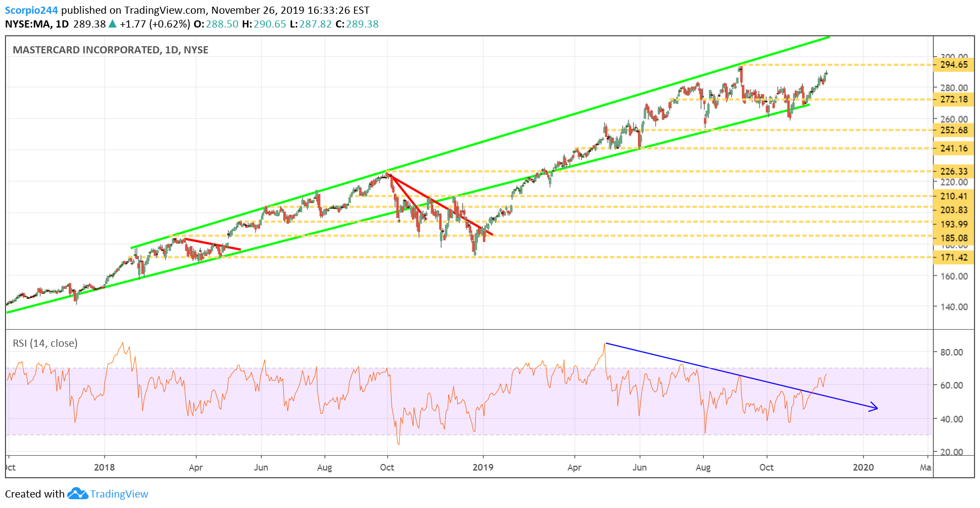This screenshot has height=508, width=980.
Task: Click the 226.33 price level label
Action: 954,172
